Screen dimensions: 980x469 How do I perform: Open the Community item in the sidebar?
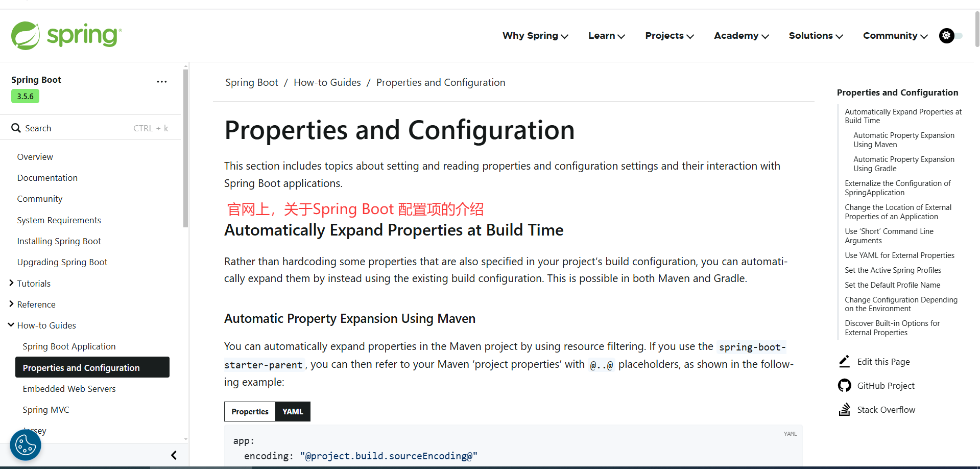(39, 199)
